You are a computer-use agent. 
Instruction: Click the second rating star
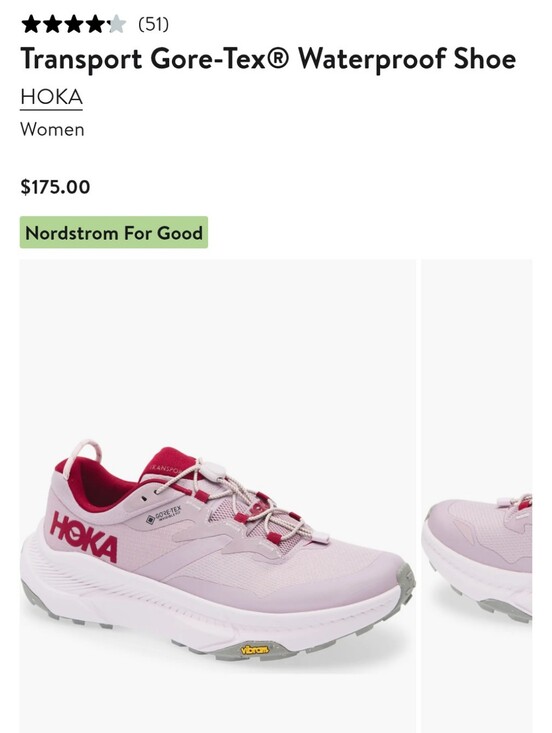coord(52,24)
